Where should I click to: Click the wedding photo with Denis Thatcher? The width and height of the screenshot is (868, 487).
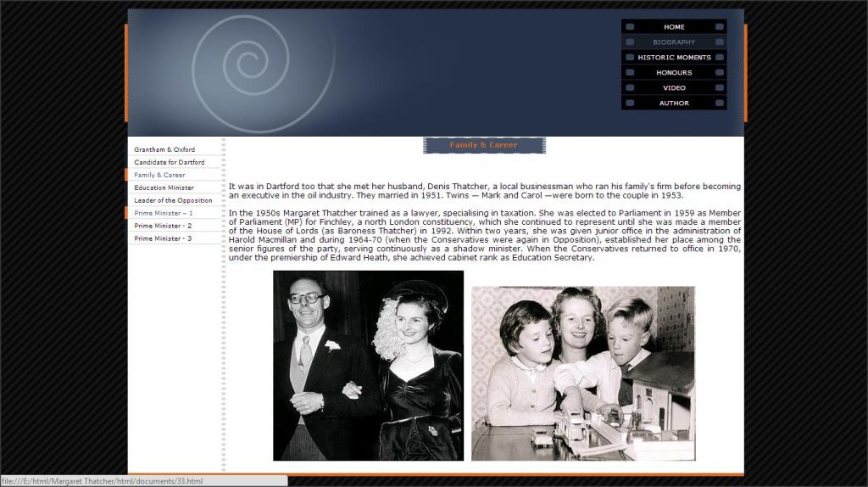tap(368, 365)
